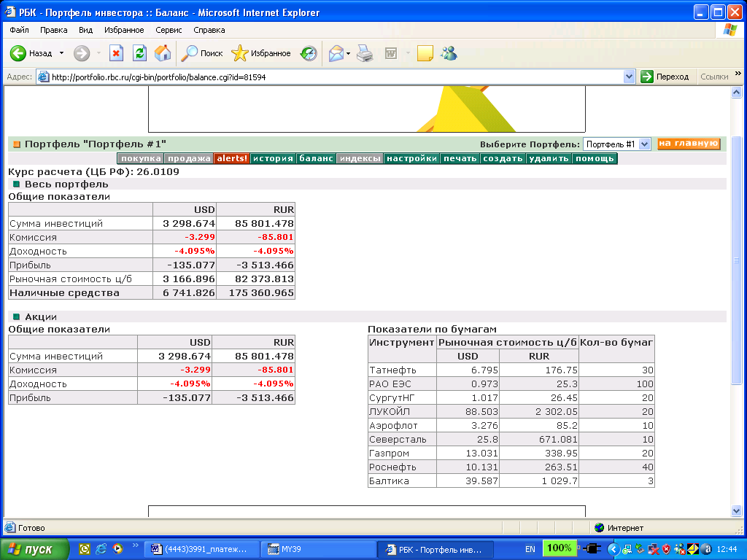
Task: Open the Messenger people icon
Action: pos(449,53)
